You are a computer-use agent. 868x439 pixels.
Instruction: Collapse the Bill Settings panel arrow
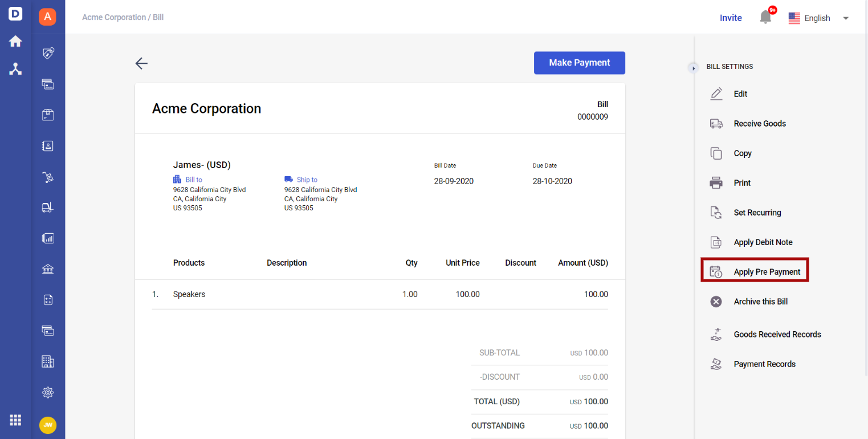pyautogui.click(x=694, y=68)
